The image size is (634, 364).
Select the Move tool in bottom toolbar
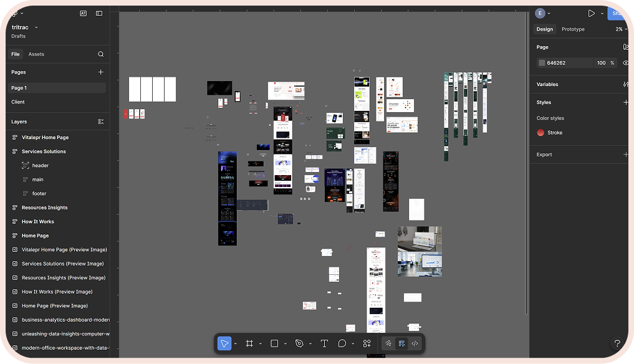click(224, 343)
